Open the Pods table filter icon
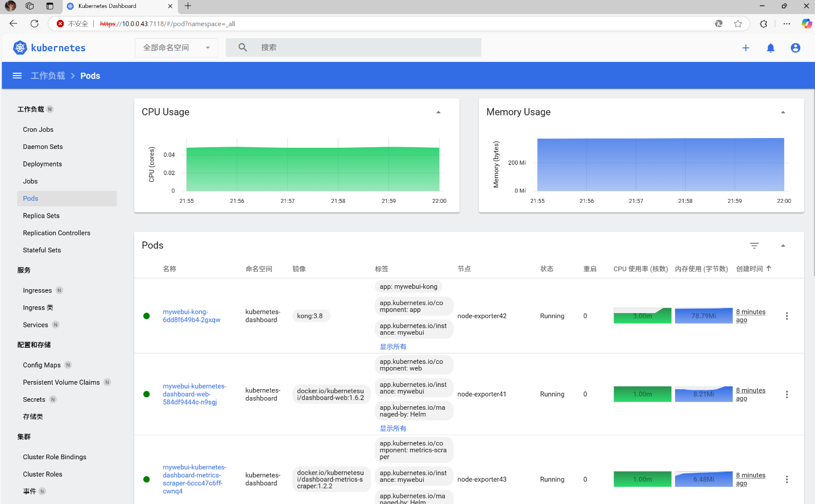The image size is (815, 504). click(x=754, y=245)
